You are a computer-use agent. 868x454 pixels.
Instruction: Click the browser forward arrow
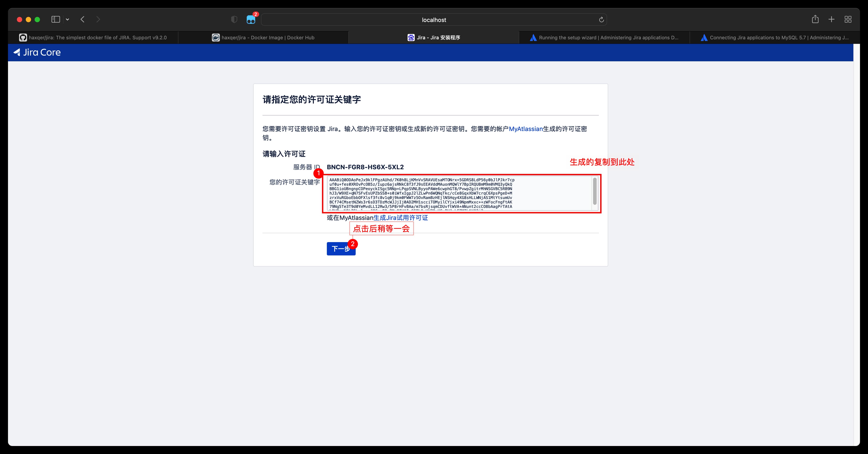point(98,20)
